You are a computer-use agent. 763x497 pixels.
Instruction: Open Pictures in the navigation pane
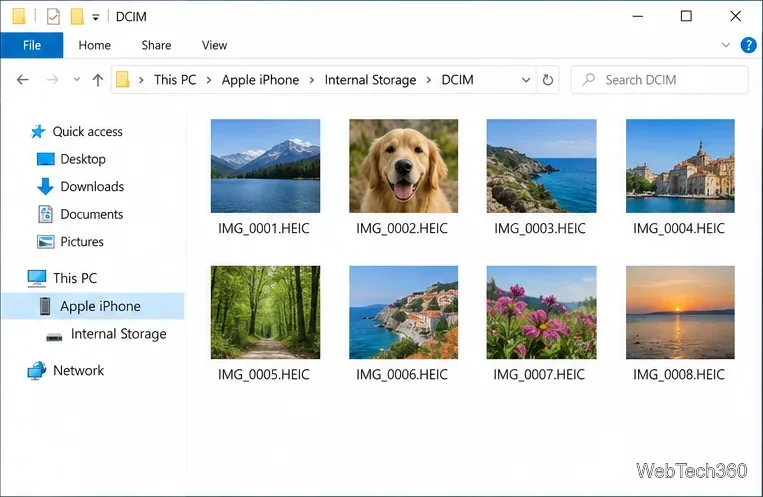click(82, 241)
